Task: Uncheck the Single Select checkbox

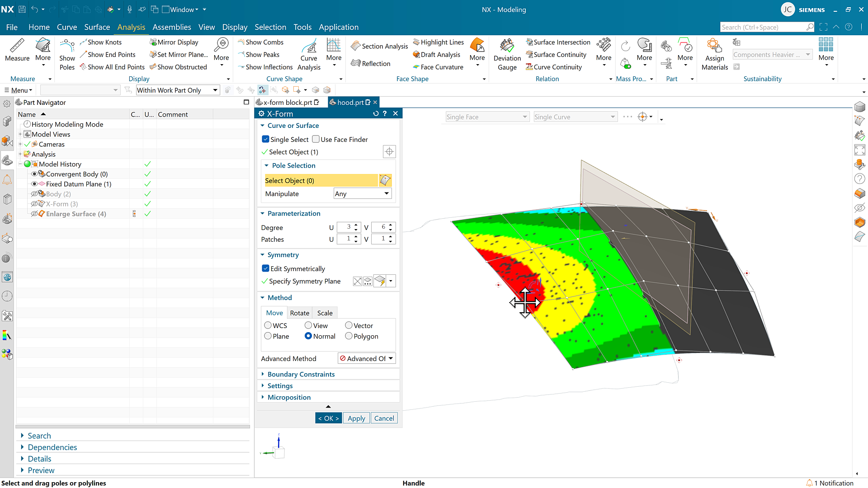Action: (x=266, y=139)
